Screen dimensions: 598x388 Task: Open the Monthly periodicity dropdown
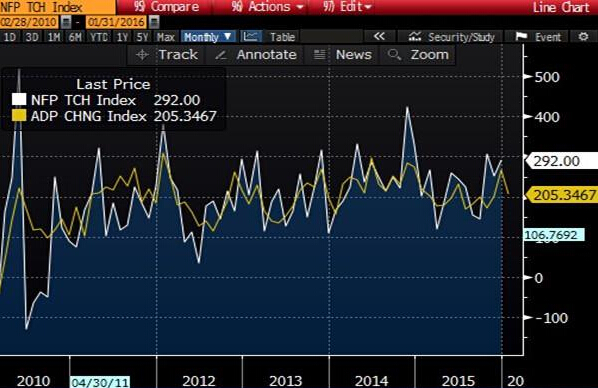click(x=208, y=37)
